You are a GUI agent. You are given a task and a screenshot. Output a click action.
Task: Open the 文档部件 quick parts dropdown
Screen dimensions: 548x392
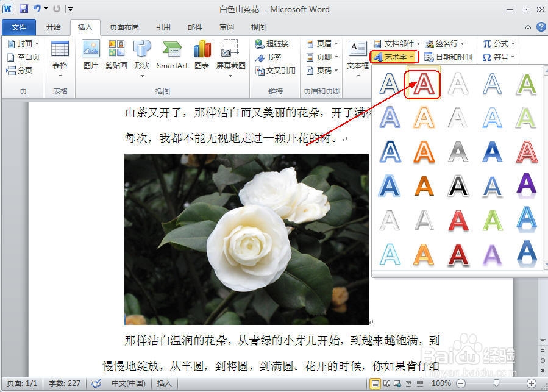(x=397, y=44)
